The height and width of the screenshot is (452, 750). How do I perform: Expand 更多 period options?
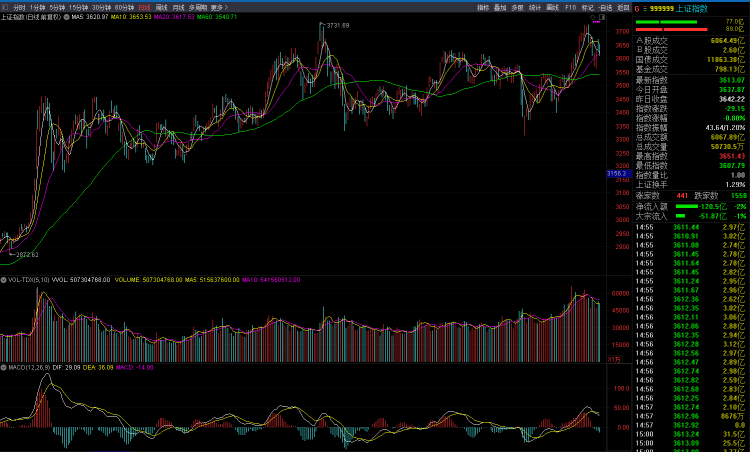(219, 8)
